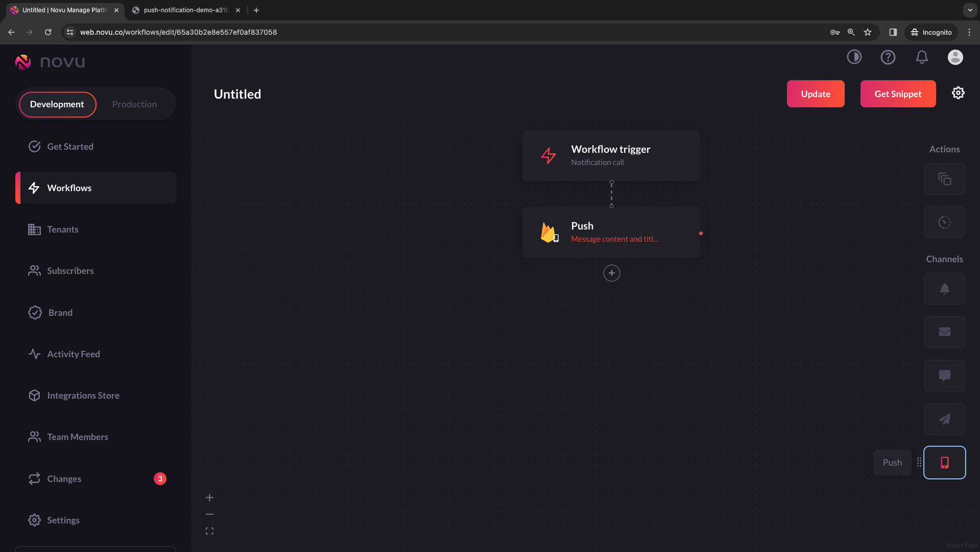The height and width of the screenshot is (552, 980).
Task: Open the user avatar menu
Action: [955, 57]
